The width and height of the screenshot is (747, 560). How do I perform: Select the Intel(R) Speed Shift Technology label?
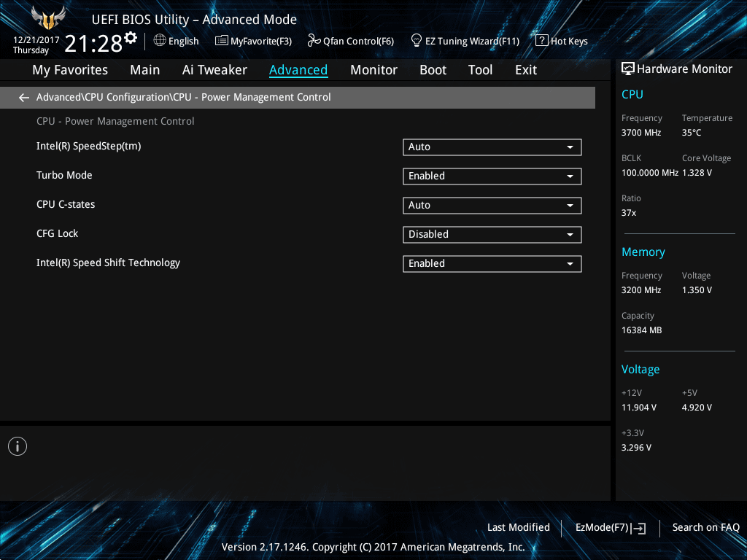(108, 262)
